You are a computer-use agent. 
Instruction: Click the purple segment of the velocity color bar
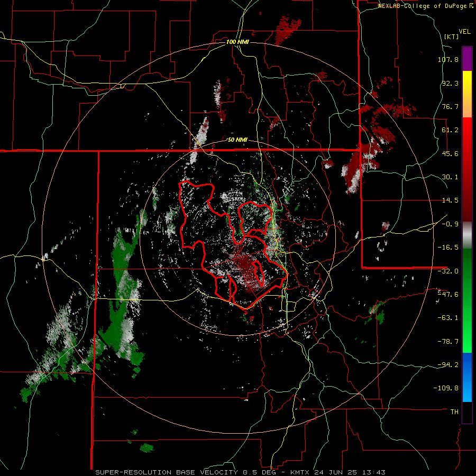point(467,59)
